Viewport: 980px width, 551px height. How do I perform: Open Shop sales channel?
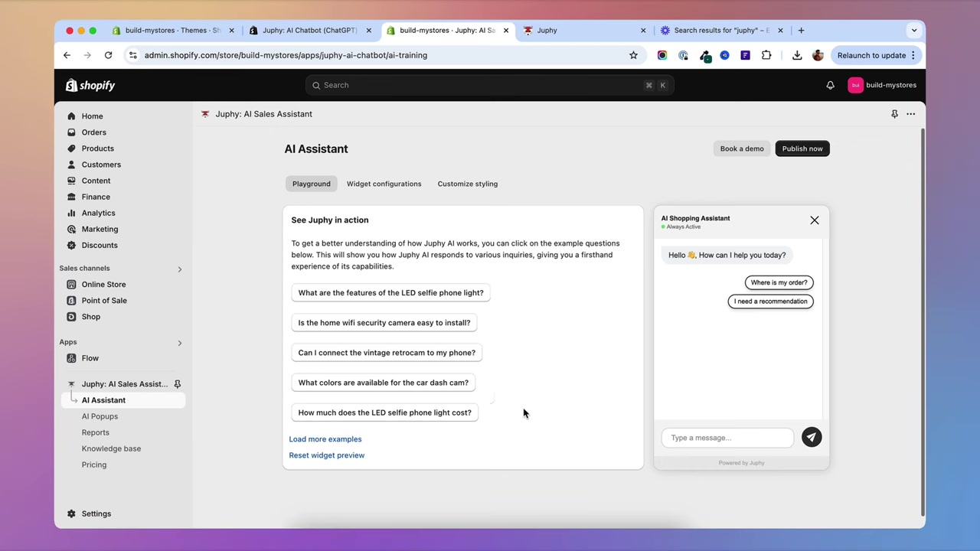tap(90, 316)
